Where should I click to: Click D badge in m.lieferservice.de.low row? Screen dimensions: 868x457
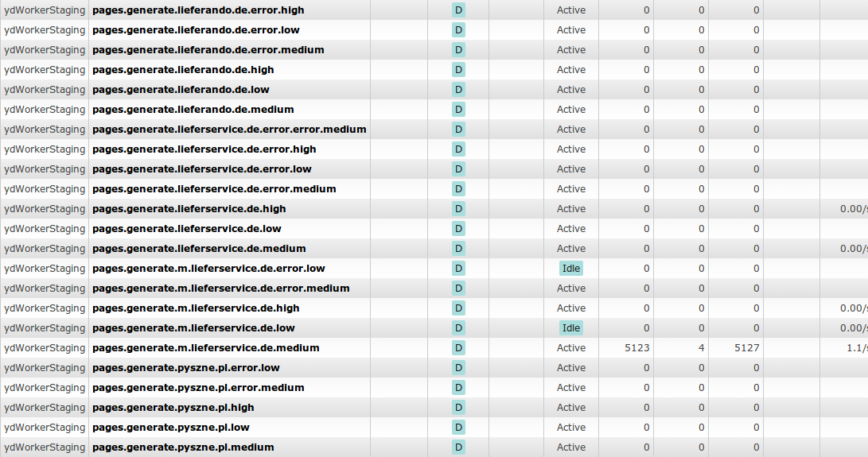pyautogui.click(x=458, y=328)
